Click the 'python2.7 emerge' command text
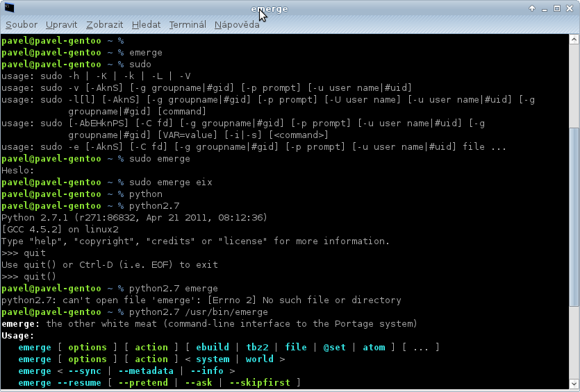 click(174, 288)
